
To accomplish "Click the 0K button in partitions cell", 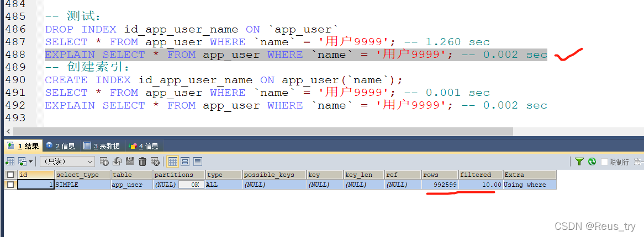I will [x=192, y=185].
